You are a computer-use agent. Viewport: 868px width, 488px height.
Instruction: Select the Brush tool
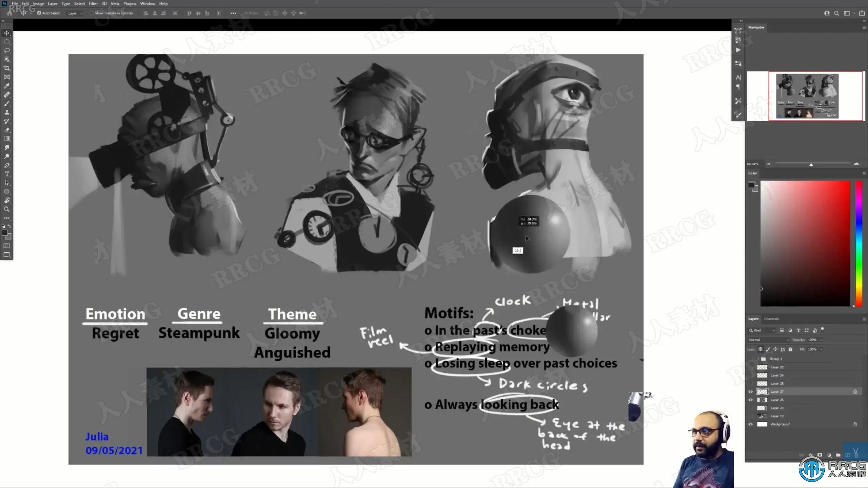coord(6,103)
